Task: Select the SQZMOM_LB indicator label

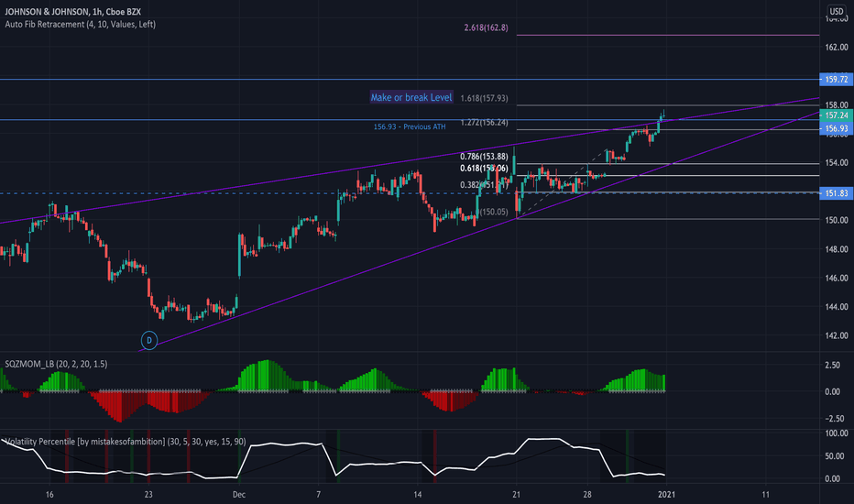Action: coord(56,364)
